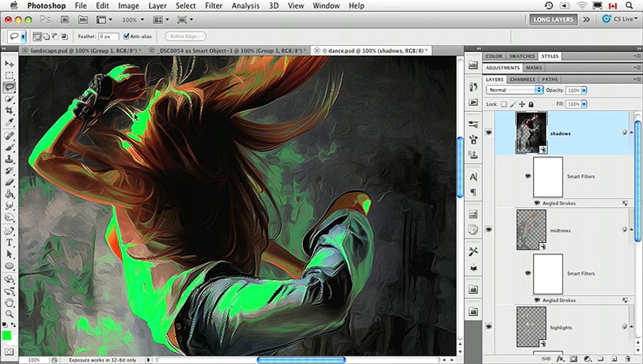The image size is (643, 364).
Task: Open Mini Bridge from application bar
Action: click(83, 20)
